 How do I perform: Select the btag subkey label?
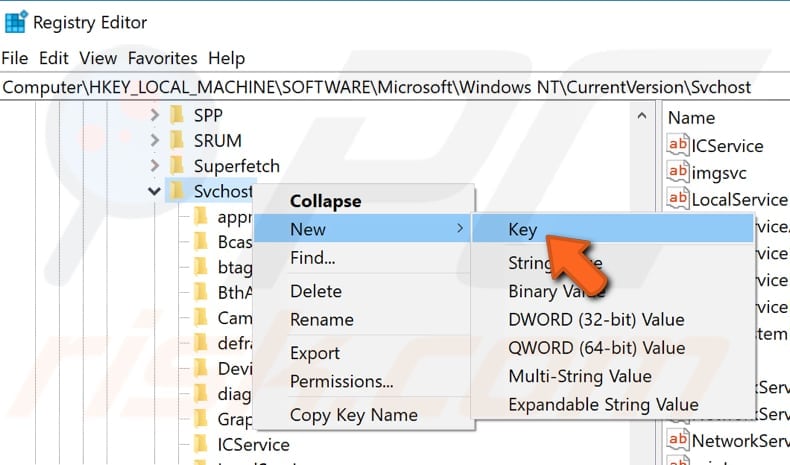point(235,268)
